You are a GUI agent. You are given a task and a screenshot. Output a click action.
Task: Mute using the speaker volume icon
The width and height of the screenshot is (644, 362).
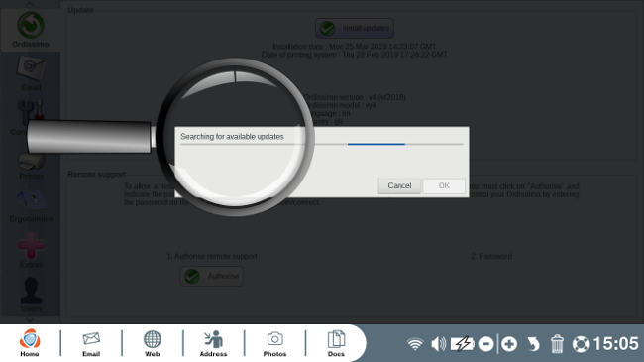438,344
